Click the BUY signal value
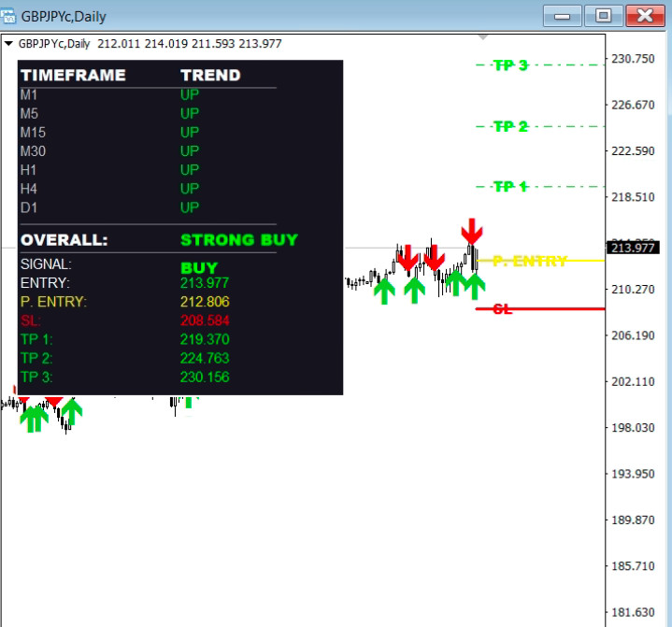 [x=199, y=268]
